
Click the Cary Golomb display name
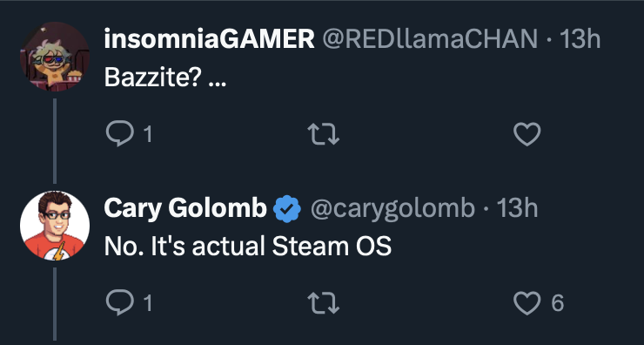(185, 208)
